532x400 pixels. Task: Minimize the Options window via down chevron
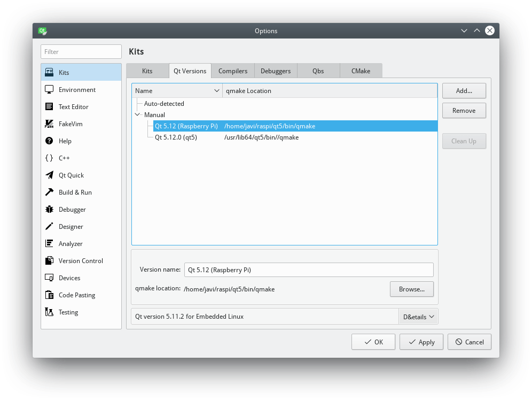click(464, 30)
